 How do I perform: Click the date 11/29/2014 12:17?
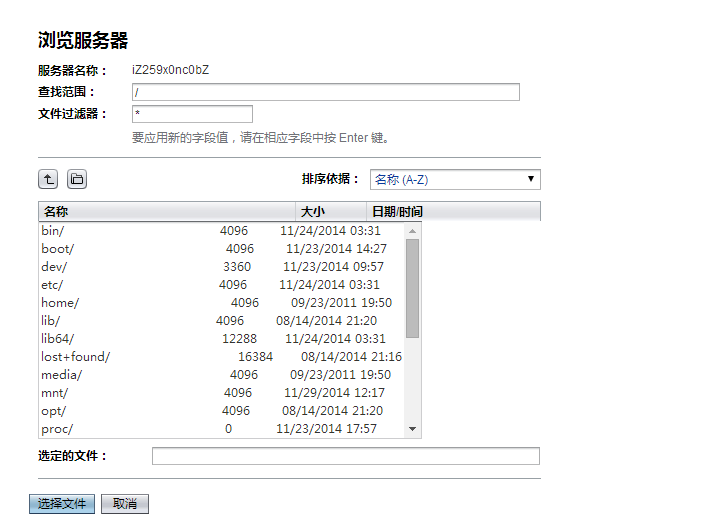[x=334, y=393]
